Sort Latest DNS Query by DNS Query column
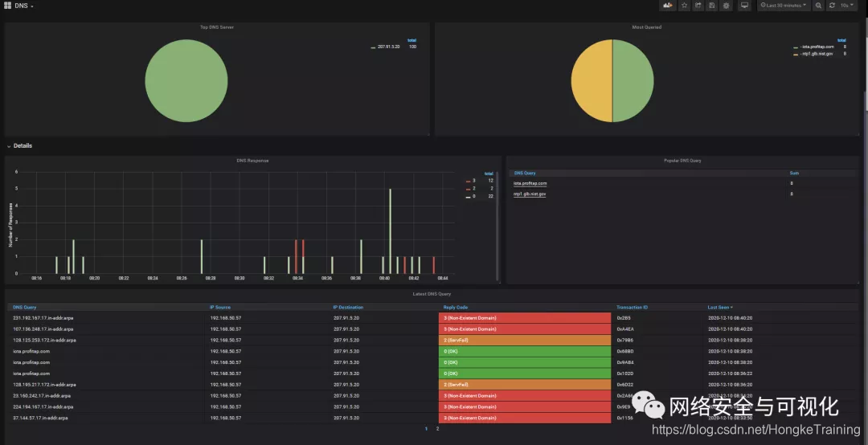This screenshot has width=868, height=445. click(24, 307)
